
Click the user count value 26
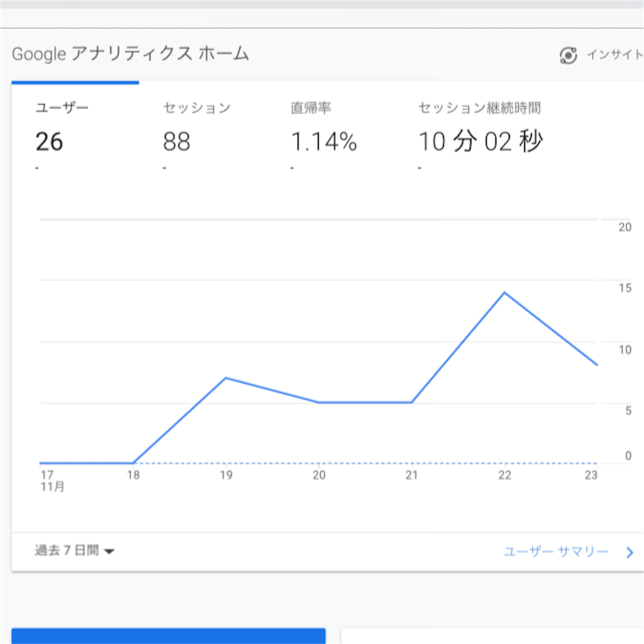[x=49, y=142]
